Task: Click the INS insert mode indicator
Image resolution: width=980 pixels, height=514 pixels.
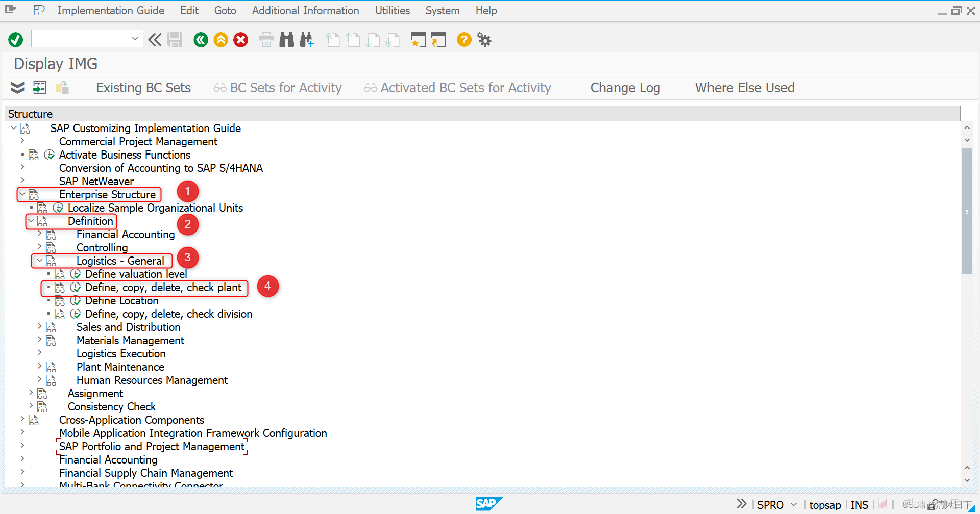Action: point(860,505)
